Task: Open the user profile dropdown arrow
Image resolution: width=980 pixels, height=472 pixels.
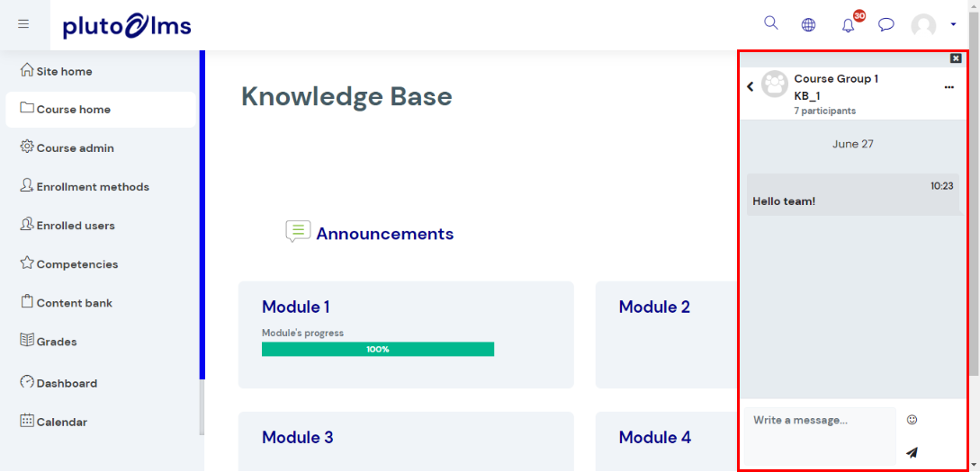Action: [953, 24]
